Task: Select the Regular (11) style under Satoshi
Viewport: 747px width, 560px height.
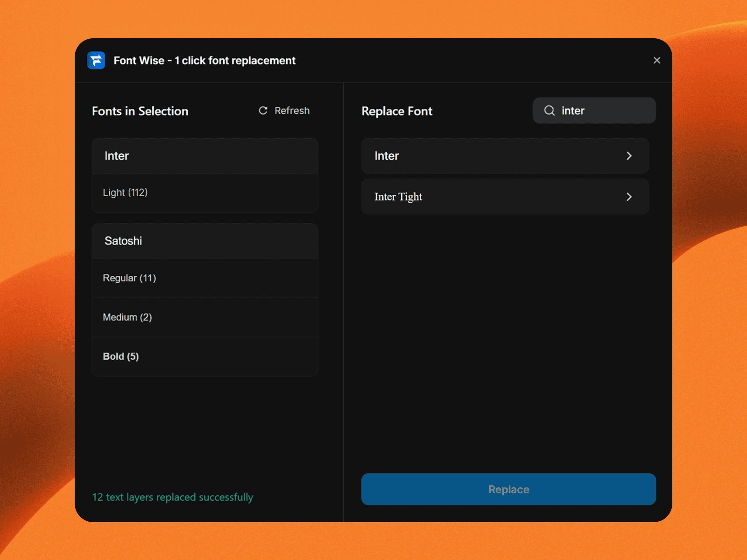Action: tap(205, 278)
